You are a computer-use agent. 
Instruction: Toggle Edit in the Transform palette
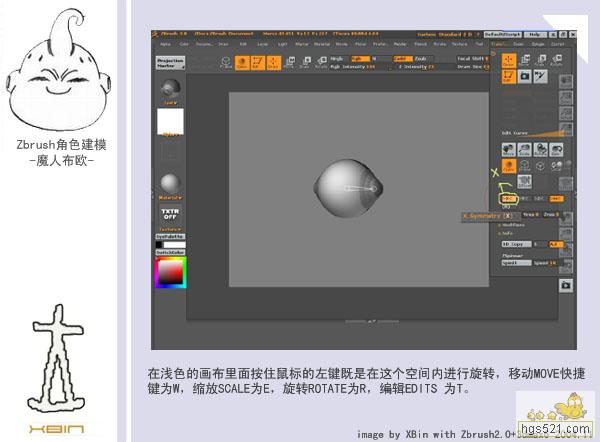tap(509, 77)
